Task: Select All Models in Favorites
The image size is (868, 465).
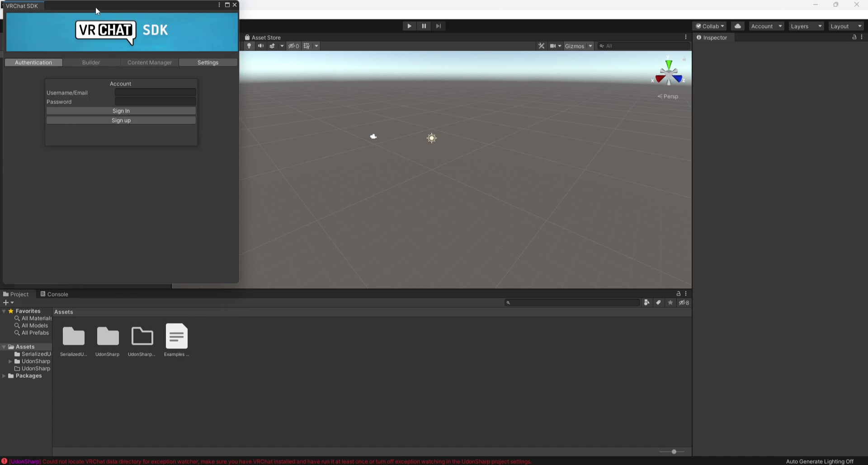Action: coord(31,326)
